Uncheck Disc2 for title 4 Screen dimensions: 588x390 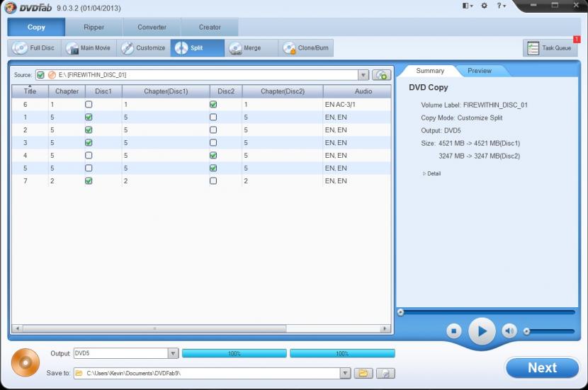(x=213, y=156)
